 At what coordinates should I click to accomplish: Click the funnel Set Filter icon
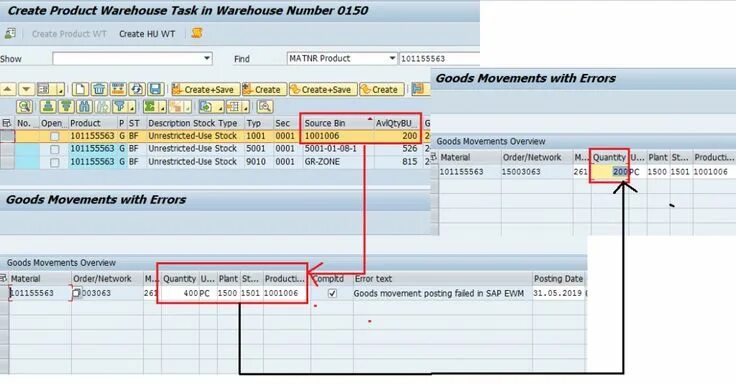120,107
